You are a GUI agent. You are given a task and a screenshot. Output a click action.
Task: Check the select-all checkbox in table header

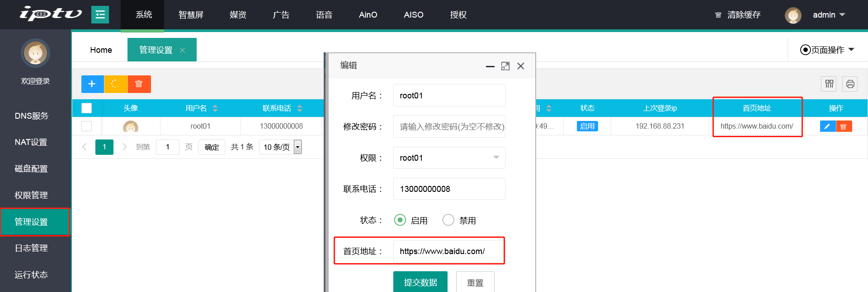[x=86, y=108]
